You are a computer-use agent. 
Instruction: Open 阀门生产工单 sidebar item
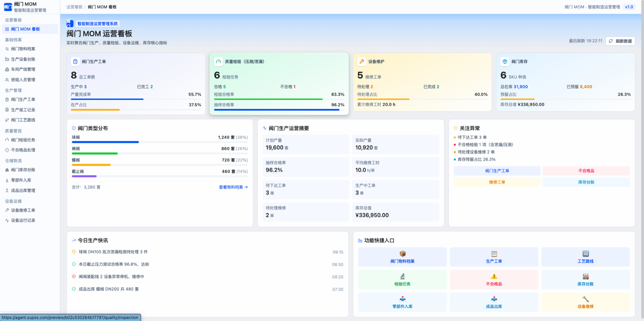[30, 99]
